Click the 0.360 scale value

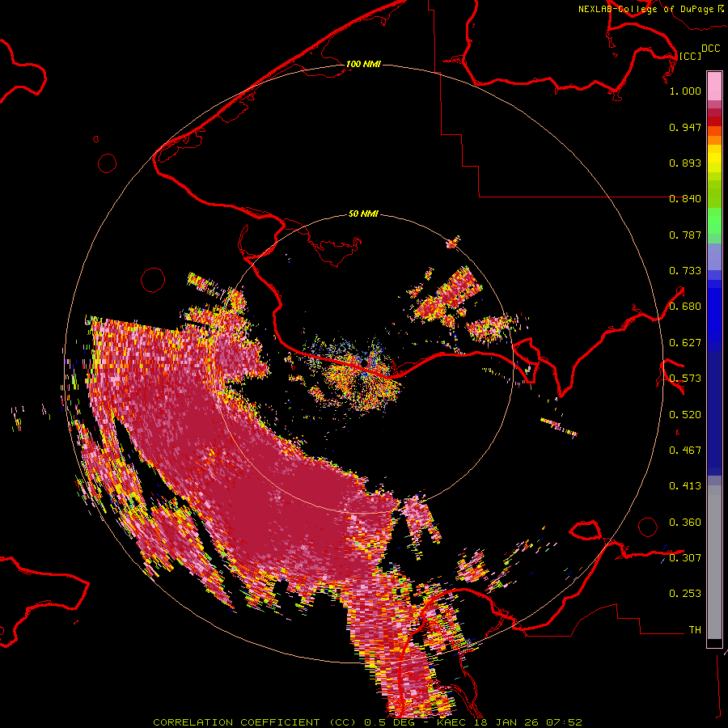[685, 523]
